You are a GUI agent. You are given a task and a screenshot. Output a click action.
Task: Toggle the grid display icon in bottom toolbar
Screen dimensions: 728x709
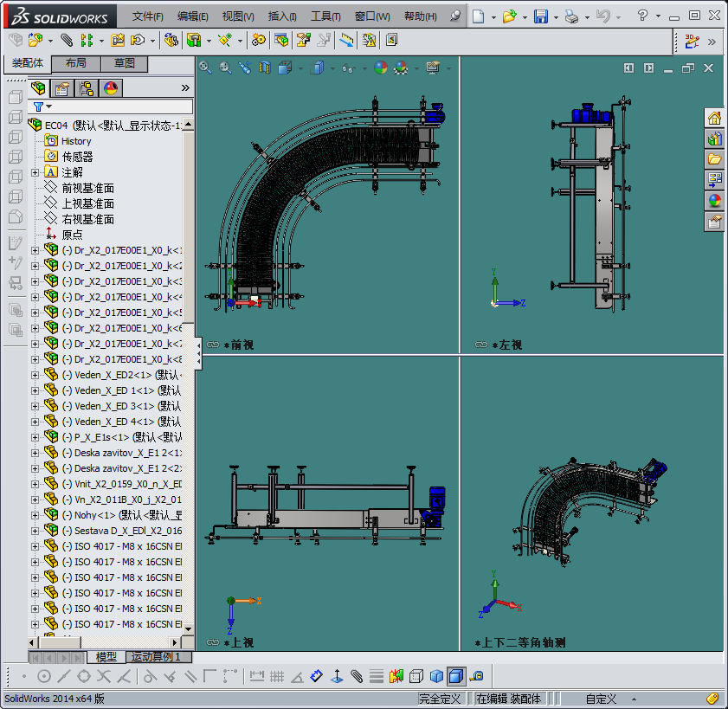click(x=277, y=676)
